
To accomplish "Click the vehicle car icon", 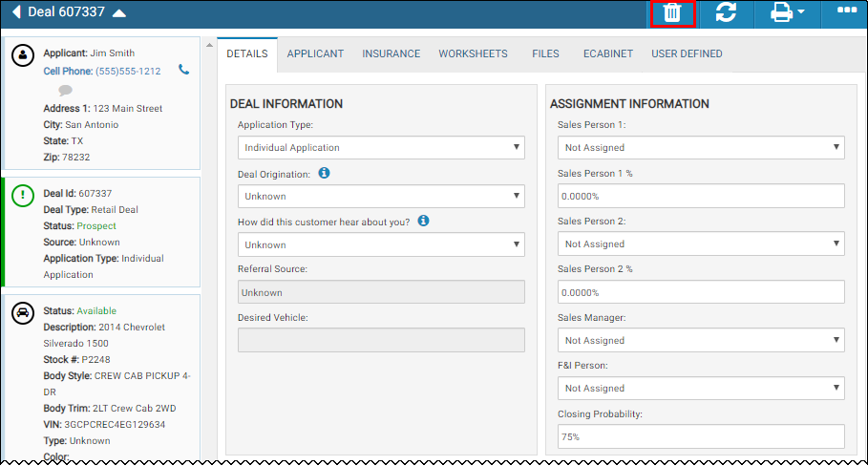I will (23, 313).
